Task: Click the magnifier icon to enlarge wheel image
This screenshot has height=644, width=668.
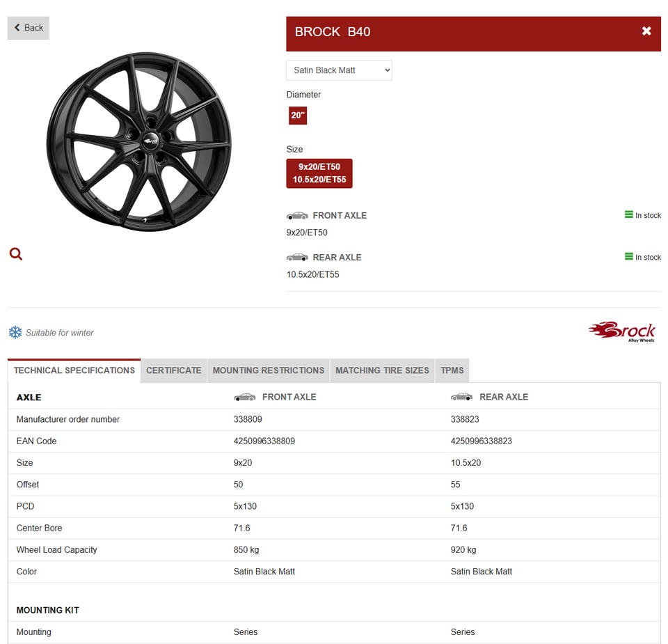Action: (16, 254)
